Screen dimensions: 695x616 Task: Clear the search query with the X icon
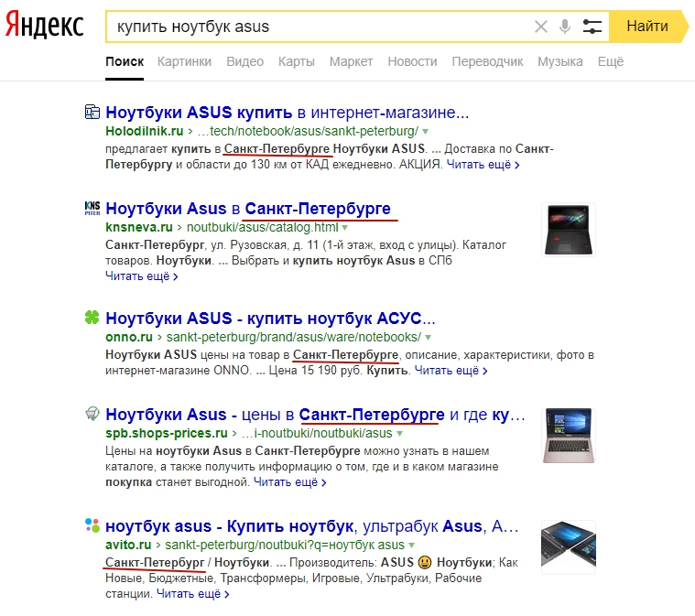tap(541, 27)
